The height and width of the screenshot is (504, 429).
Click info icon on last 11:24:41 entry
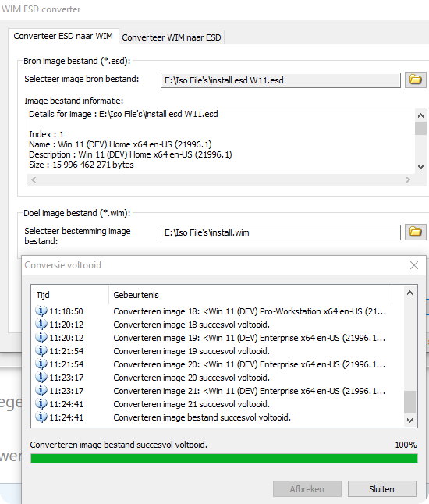(x=41, y=417)
